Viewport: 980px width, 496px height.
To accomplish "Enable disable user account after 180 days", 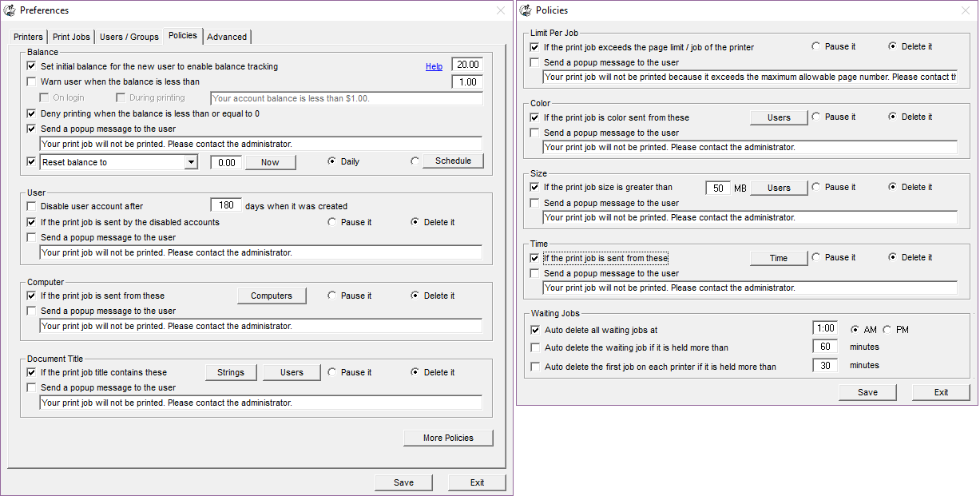I will point(31,205).
